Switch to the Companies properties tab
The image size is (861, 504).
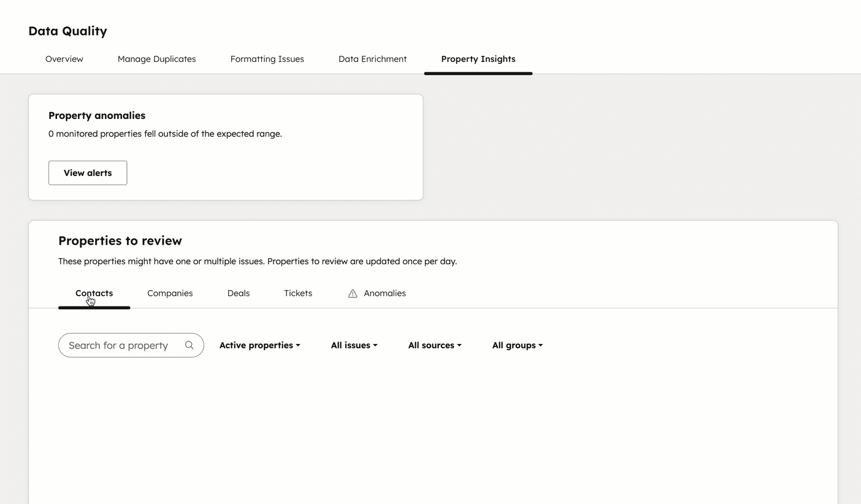(170, 293)
